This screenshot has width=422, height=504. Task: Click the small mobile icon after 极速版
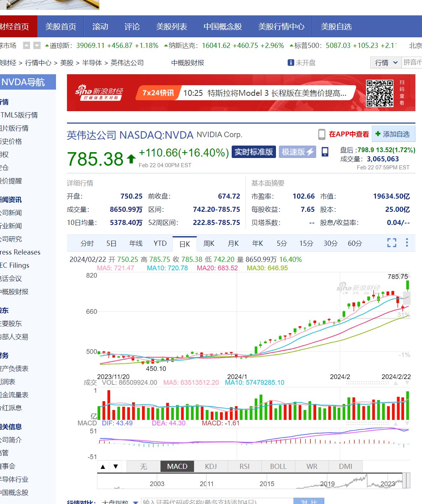pyautogui.click(x=325, y=152)
